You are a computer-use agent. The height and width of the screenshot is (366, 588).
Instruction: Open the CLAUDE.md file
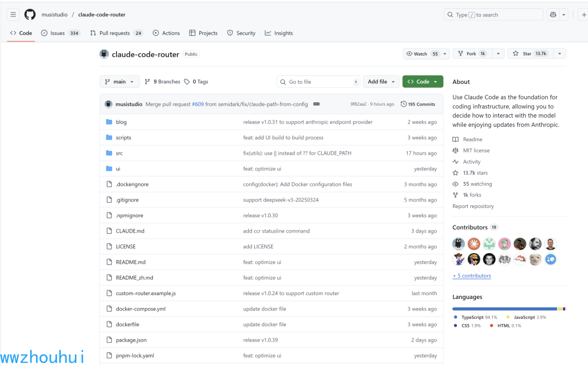130,231
